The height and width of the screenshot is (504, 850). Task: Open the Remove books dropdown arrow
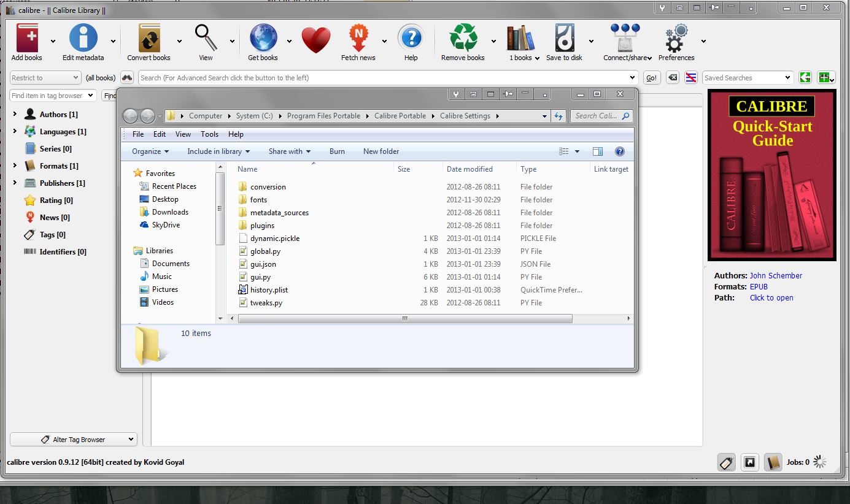(493, 42)
